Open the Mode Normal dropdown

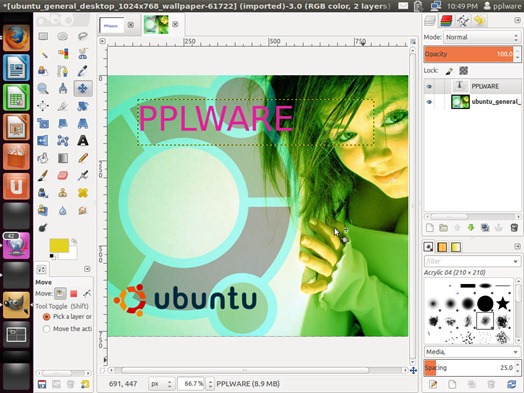tap(482, 37)
